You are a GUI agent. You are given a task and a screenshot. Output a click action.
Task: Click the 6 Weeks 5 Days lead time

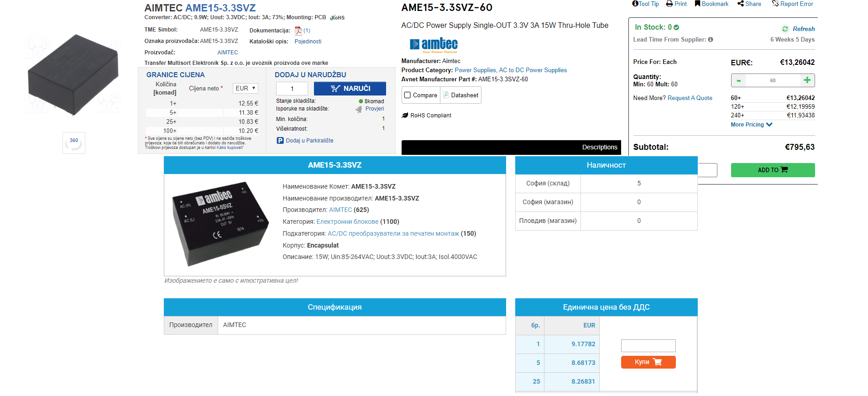pos(792,40)
